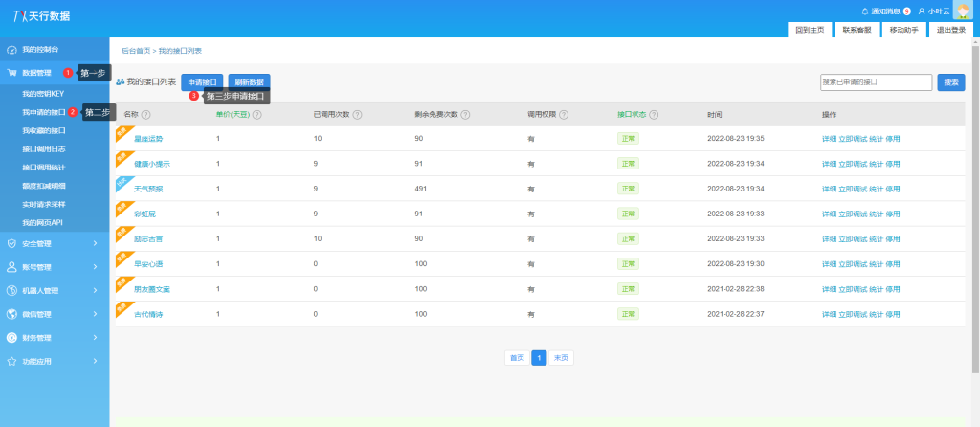The height and width of the screenshot is (427, 980).
Task: Click the help icon beside 剩余免费次数
Action: click(x=465, y=115)
